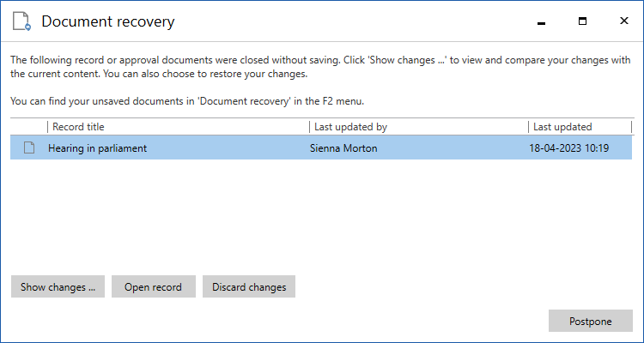Click divider between Record title and Last updated by
The width and height of the screenshot is (644, 343).
[309, 127]
